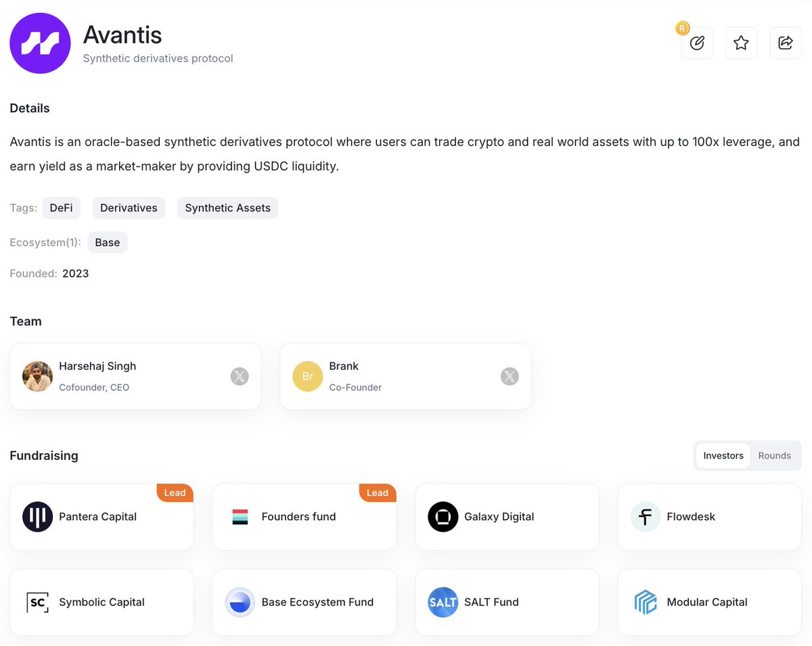Open the Founders fund investor name
This screenshot has height=646, width=812.
tap(298, 517)
